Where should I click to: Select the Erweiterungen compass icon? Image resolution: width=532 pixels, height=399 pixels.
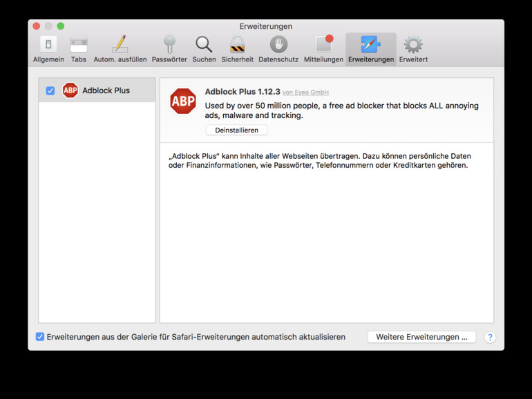tap(371, 44)
